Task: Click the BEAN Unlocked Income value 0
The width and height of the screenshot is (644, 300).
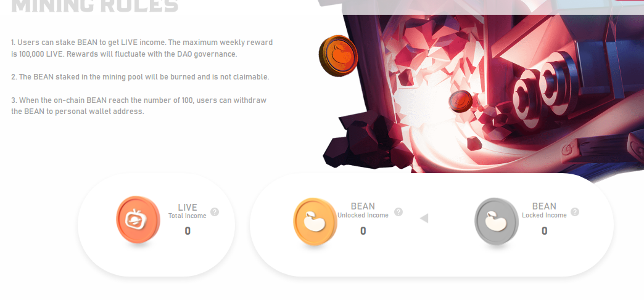Action: pyautogui.click(x=363, y=231)
